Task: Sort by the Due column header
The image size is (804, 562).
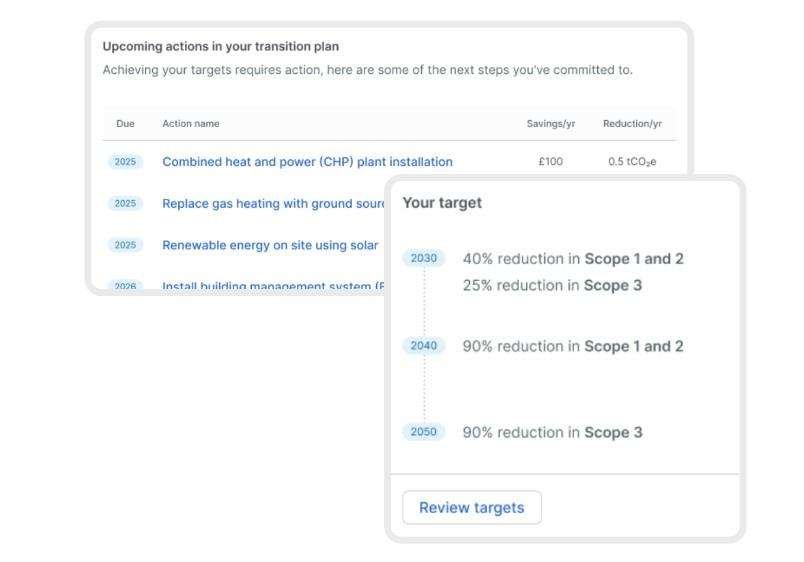Action: tap(125, 124)
